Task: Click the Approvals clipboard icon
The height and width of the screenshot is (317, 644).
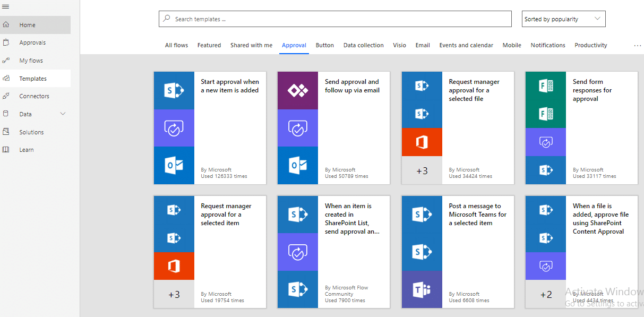Action: pyautogui.click(x=6, y=42)
